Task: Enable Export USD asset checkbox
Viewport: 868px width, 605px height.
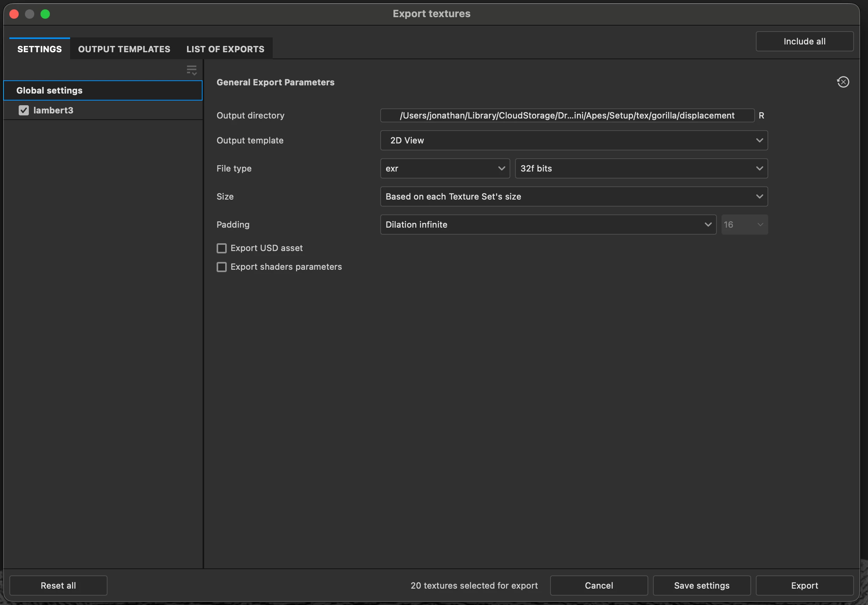Action: 222,248
